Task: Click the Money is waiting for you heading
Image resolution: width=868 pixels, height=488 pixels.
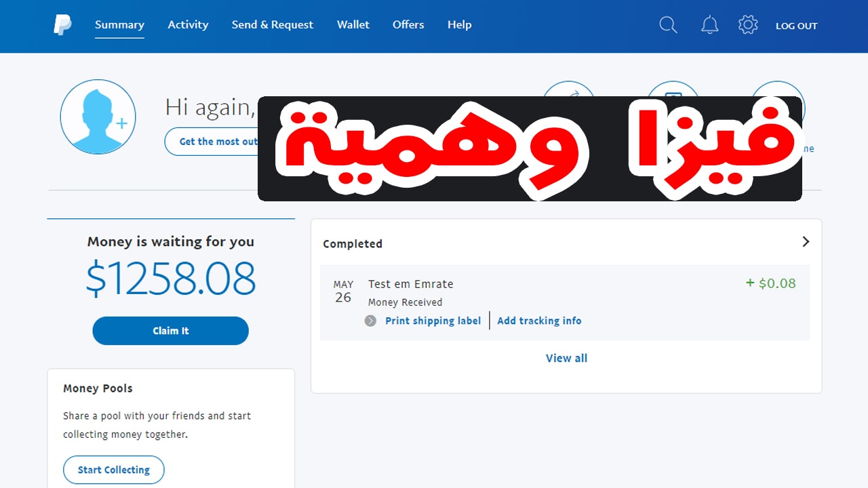Action: [171, 241]
